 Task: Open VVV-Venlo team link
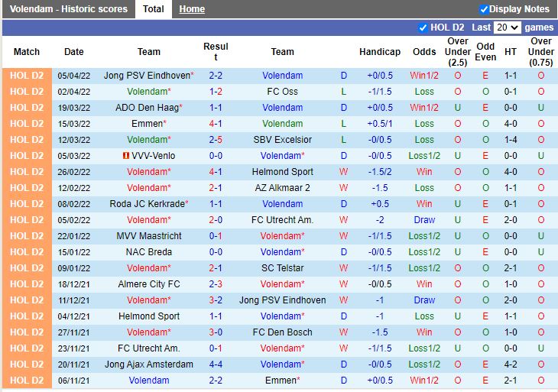coord(154,155)
